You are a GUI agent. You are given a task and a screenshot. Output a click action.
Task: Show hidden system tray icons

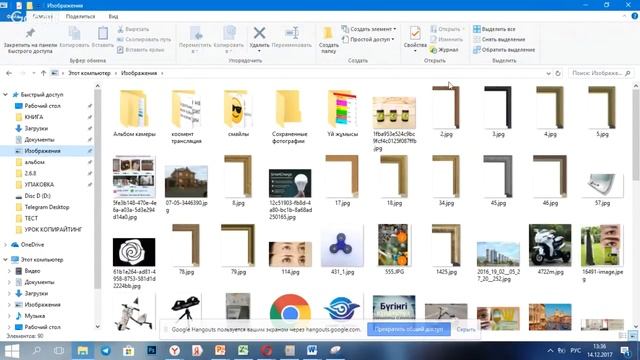click(x=550, y=351)
